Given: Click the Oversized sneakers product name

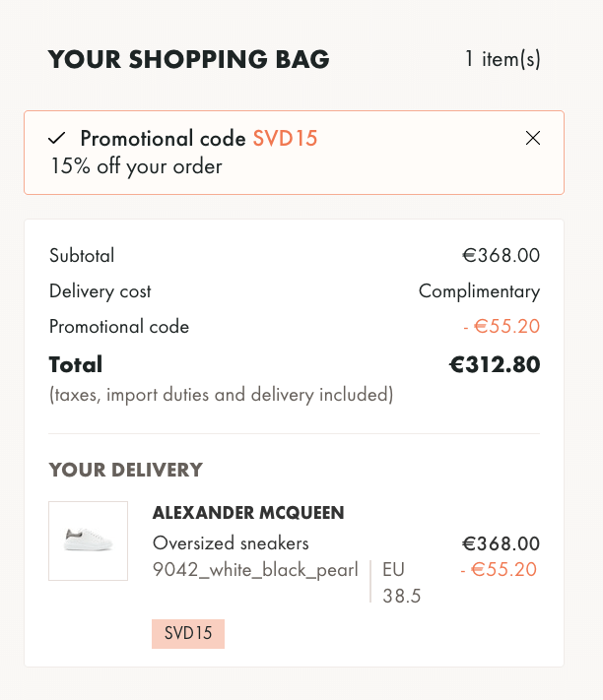Looking at the screenshot, I should click(x=231, y=543).
